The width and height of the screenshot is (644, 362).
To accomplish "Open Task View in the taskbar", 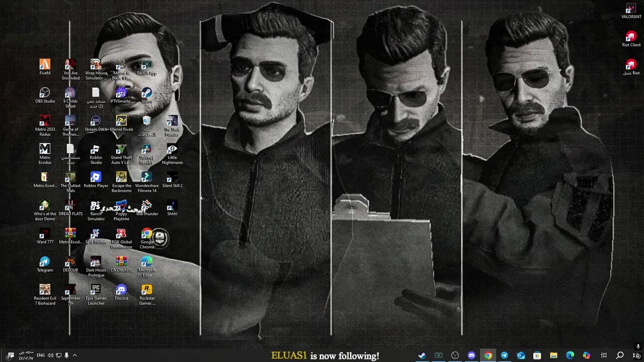I will coord(604,355).
